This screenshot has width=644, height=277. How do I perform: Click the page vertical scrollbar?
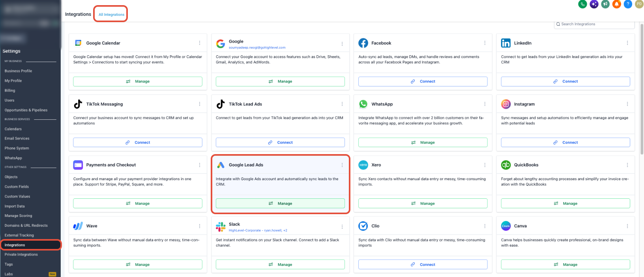pyautogui.click(x=642, y=89)
